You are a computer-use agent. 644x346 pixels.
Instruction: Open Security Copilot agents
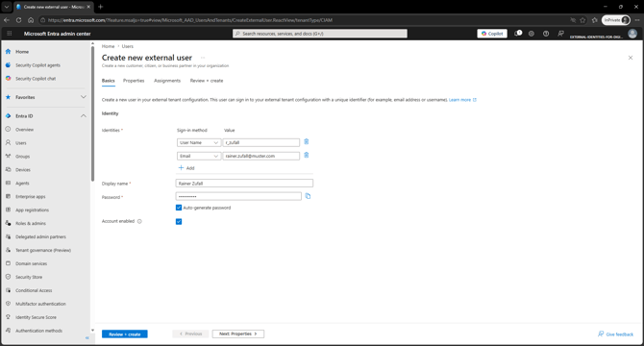37,65
